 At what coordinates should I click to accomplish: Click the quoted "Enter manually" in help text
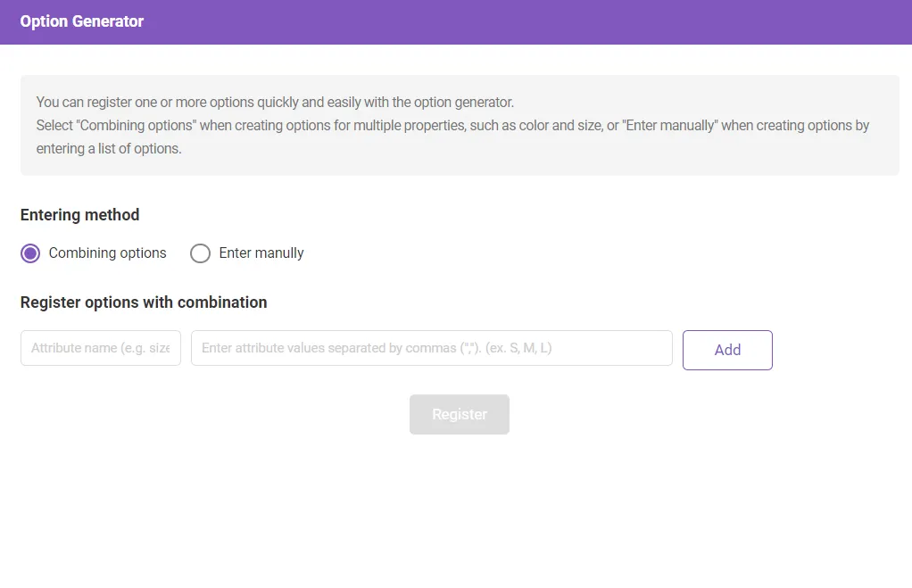(670, 126)
